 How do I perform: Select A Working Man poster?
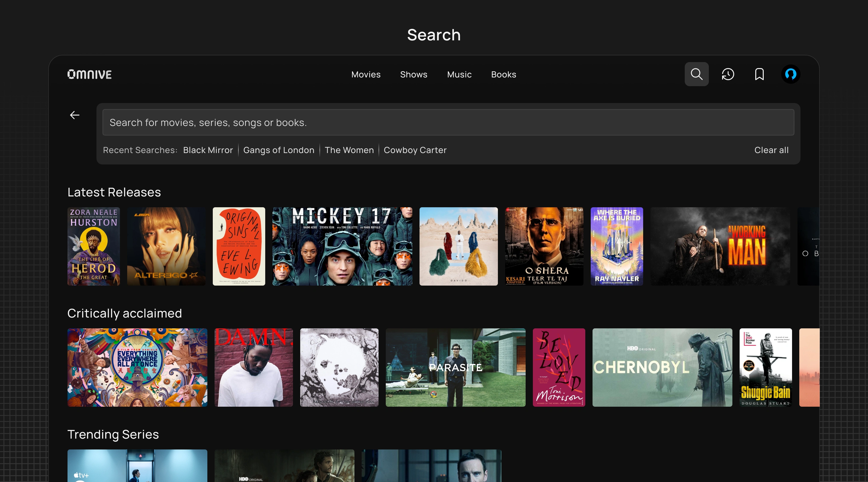click(720, 246)
